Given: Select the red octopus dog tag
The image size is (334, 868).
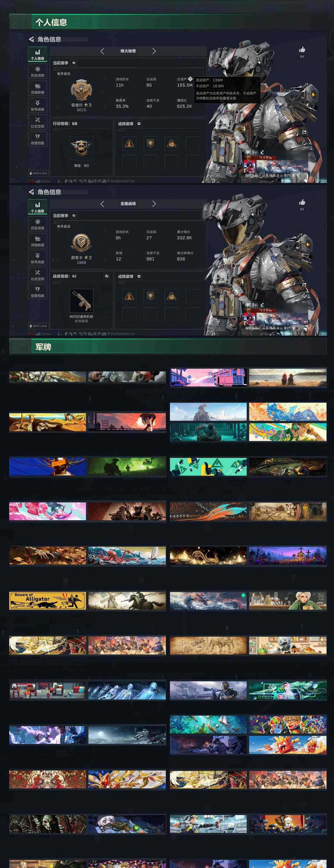Looking at the screenshot, I should click(127, 556).
